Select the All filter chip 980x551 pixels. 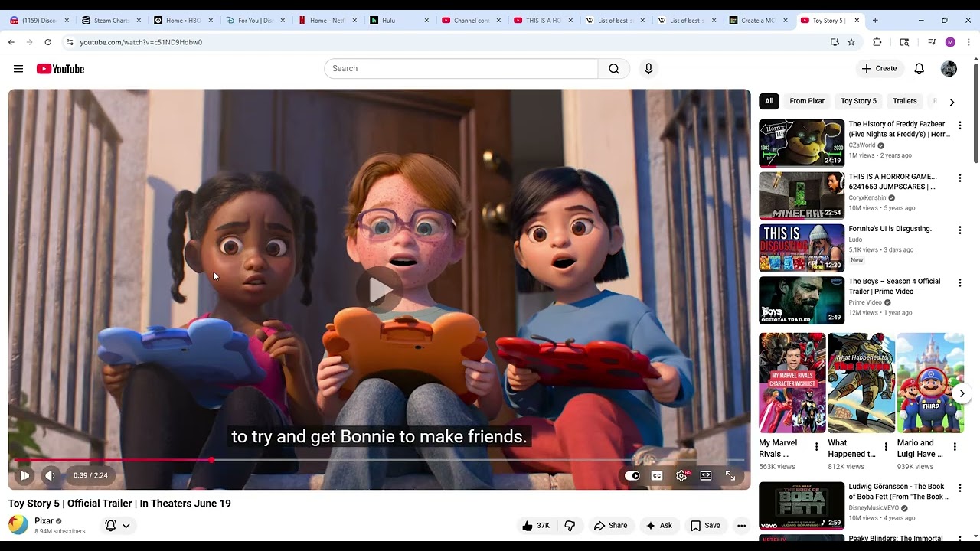coord(769,101)
